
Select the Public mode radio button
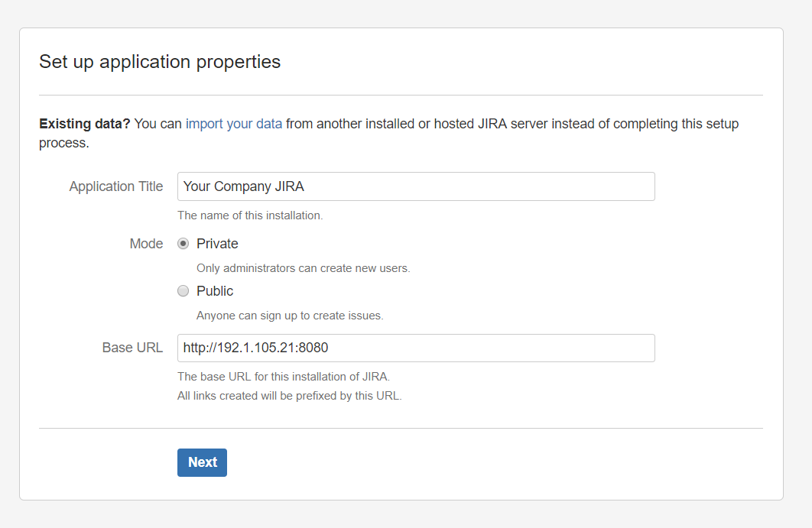coord(183,291)
